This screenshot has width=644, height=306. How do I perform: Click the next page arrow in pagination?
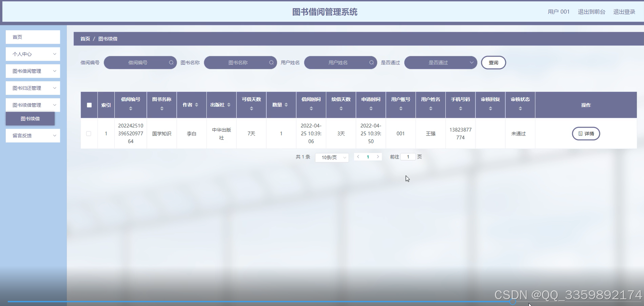pos(378,157)
